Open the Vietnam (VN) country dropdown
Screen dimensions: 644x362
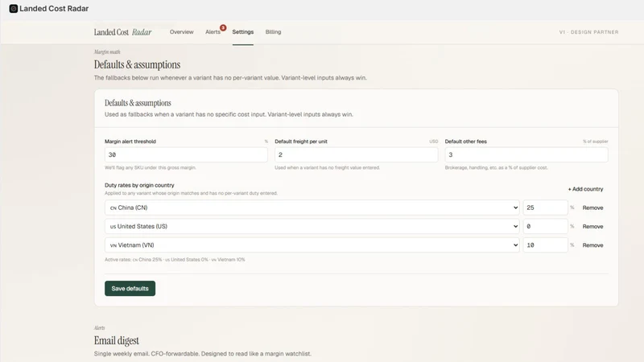(312, 245)
